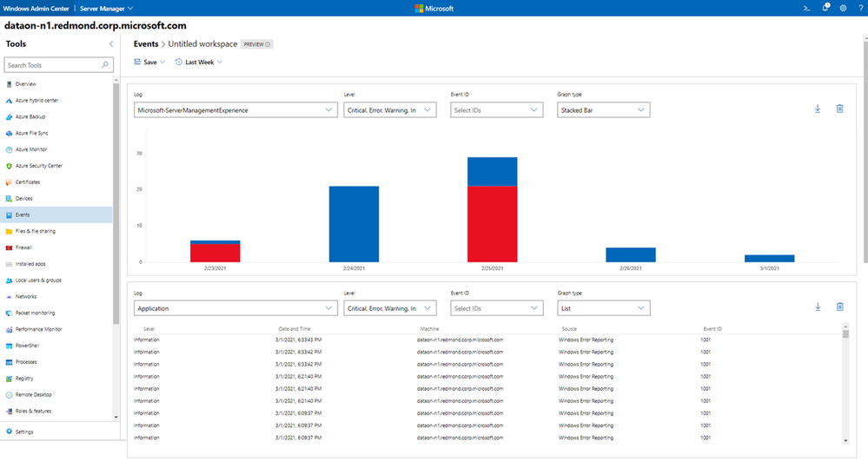
Task: Open Local users & groups tool
Action: [x=38, y=280]
